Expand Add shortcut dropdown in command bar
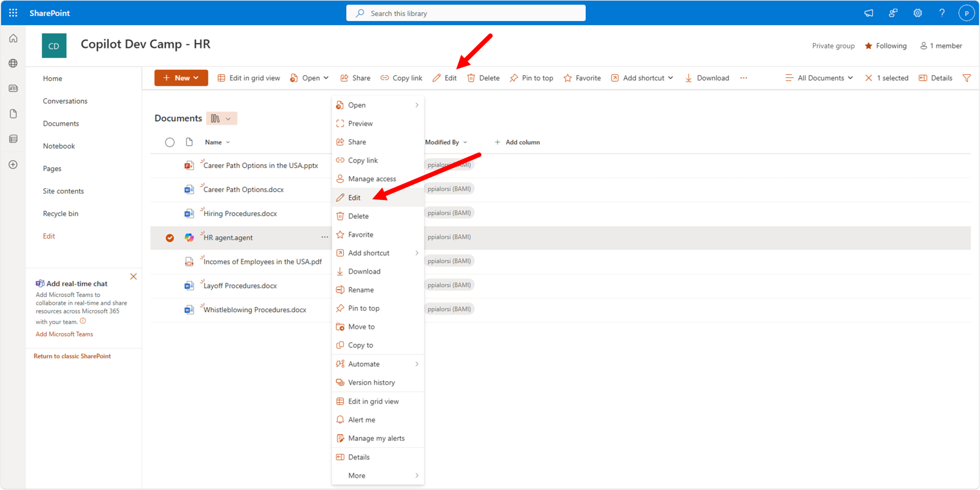 pyautogui.click(x=670, y=78)
